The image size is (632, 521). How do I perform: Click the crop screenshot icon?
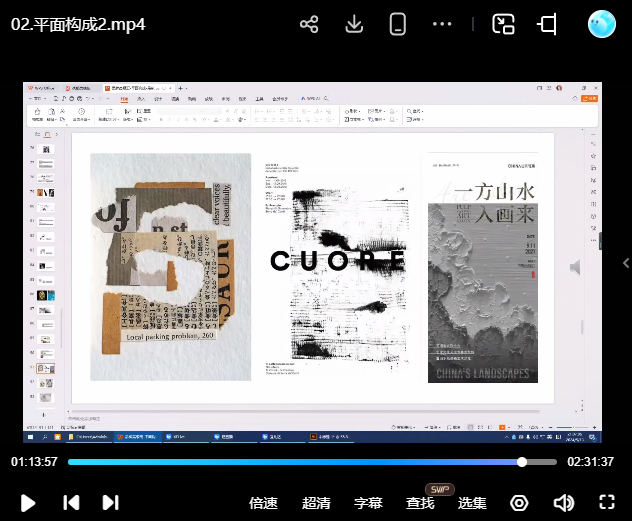[547, 25]
